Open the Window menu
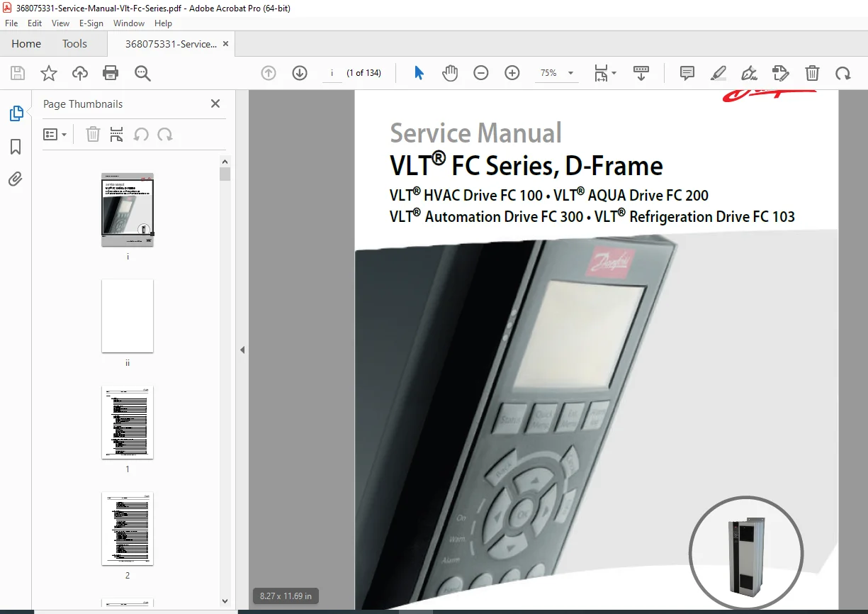The image size is (868, 614). (x=129, y=23)
